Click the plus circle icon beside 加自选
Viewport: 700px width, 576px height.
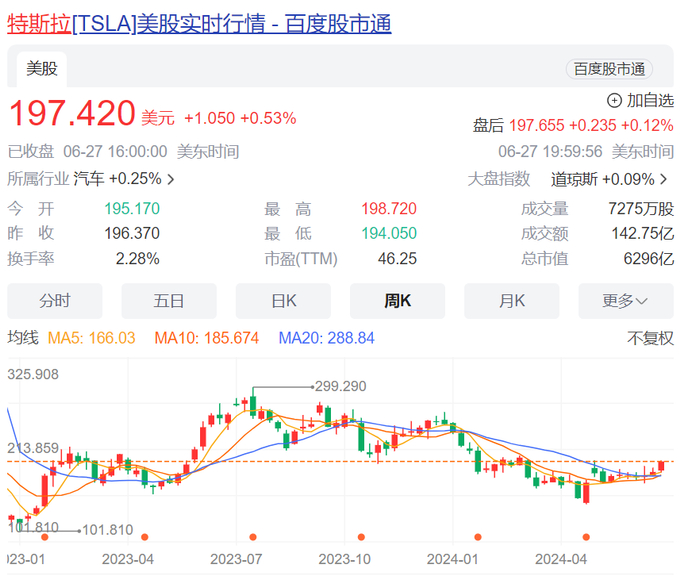pyautogui.click(x=614, y=100)
